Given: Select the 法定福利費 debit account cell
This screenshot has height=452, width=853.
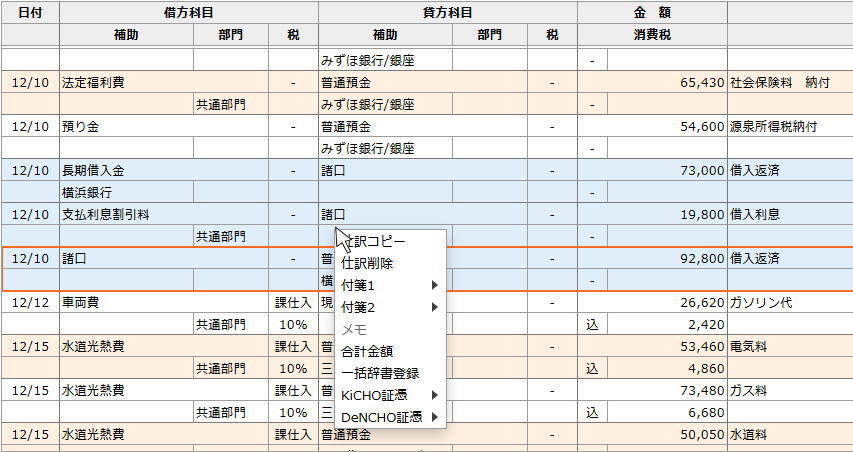Looking at the screenshot, I should point(126,82).
